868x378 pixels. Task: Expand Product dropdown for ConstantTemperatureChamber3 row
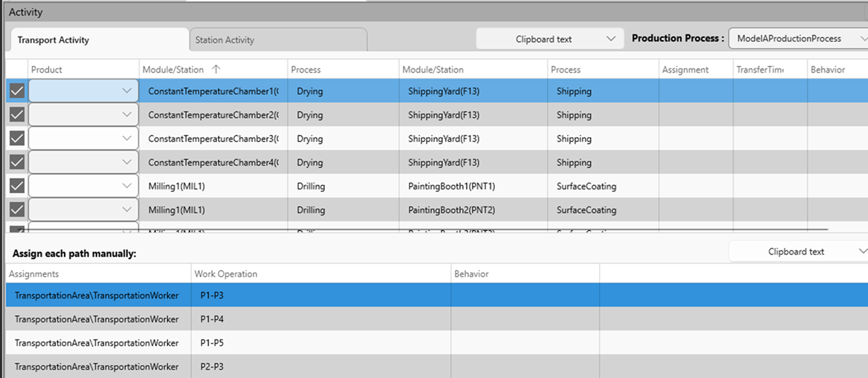pyautogui.click(x=83, y=139)
